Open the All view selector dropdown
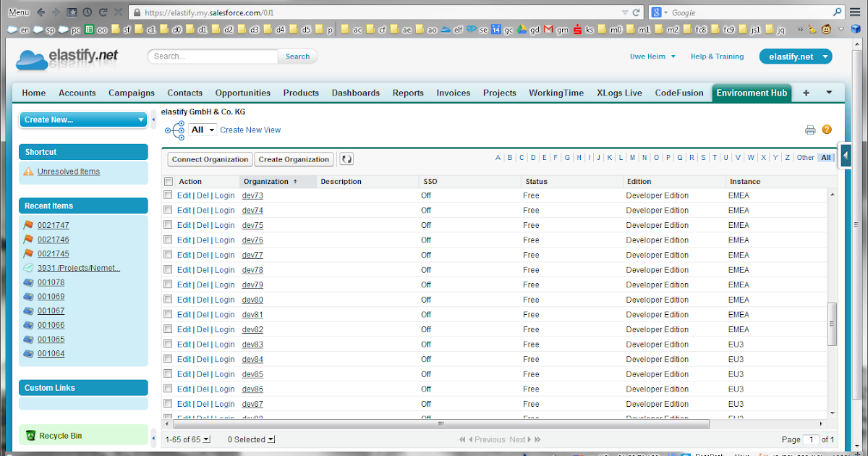 203,130
